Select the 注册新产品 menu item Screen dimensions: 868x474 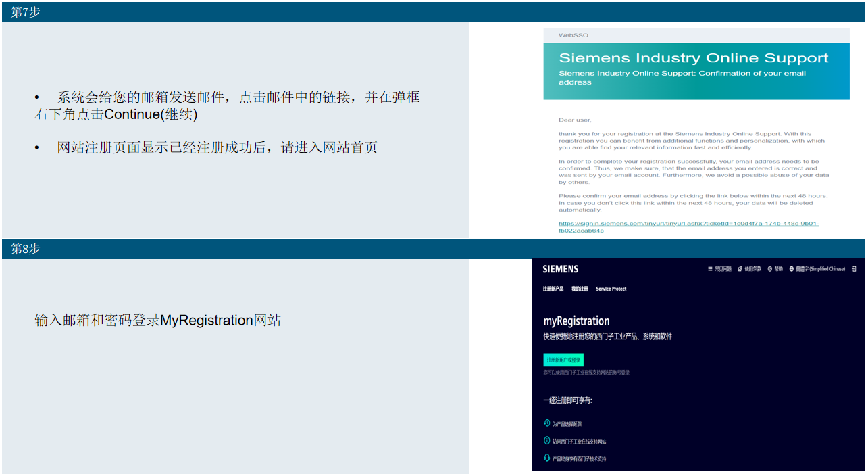[552, 288]
